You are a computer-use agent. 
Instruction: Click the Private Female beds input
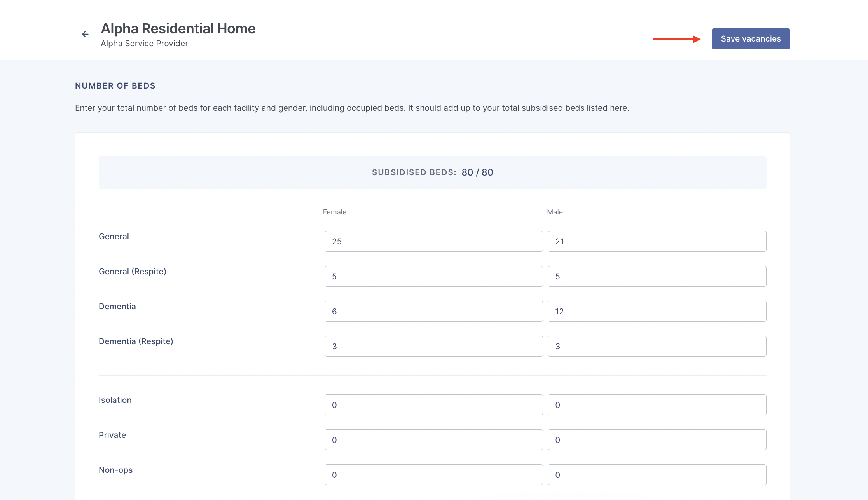pos(433,440)
